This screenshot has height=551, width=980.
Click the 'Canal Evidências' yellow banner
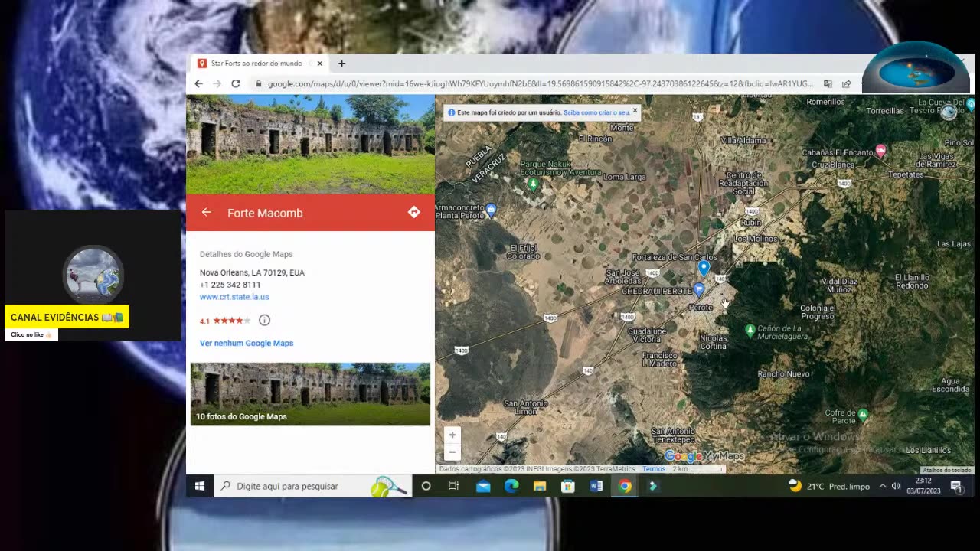point(67,317)
